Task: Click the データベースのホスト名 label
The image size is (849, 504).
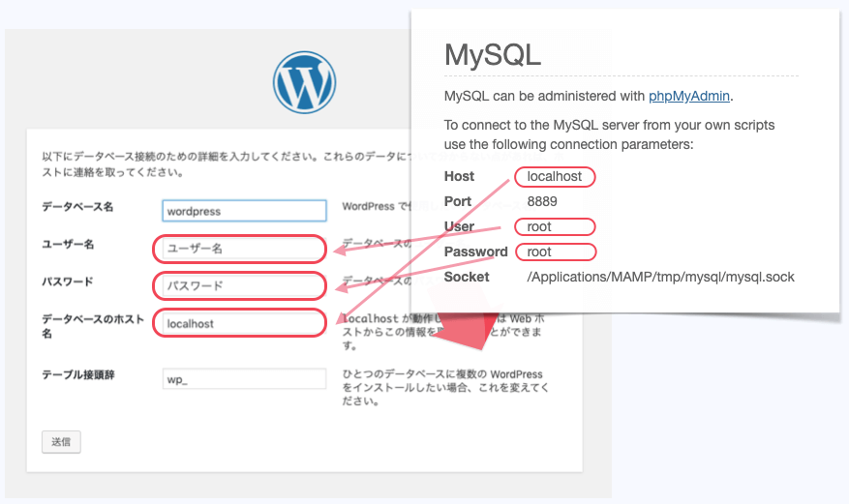Action: [x=93, y=326]
